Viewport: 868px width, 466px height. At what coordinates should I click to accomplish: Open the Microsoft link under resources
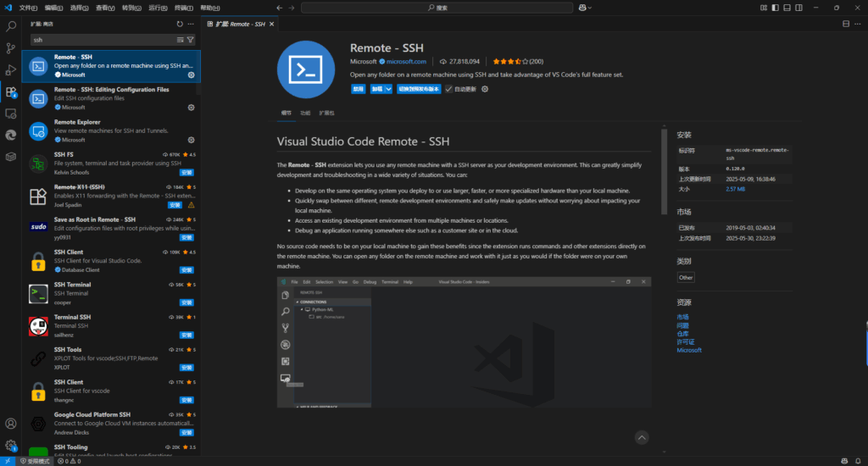tap(688, 350)
